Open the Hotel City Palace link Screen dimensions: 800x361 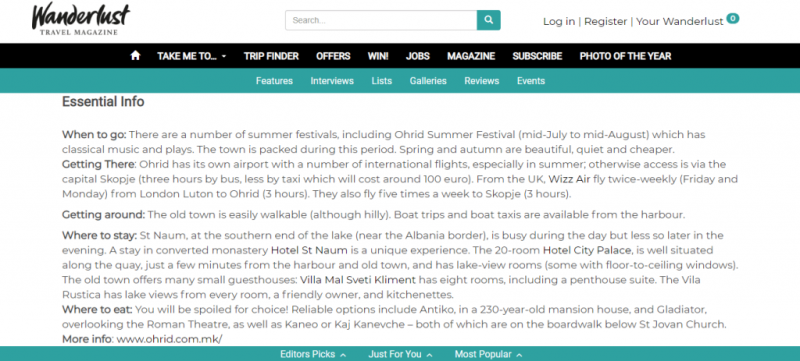pyautogui.click(x=587, y=250)
